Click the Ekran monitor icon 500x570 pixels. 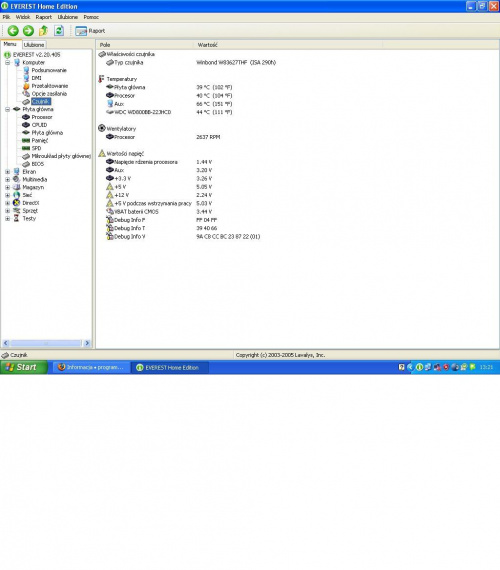pyautogui.click(x=16, y=171)
